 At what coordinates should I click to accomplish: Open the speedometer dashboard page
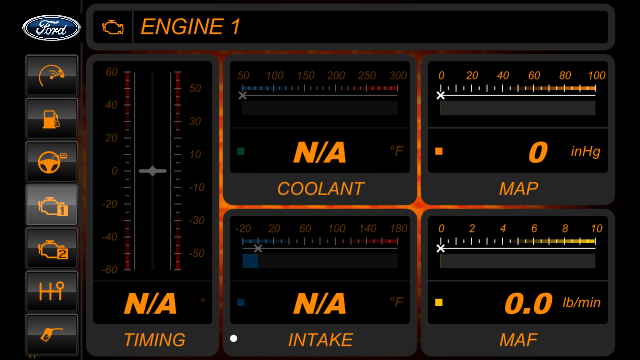click(x=51, y=76)
